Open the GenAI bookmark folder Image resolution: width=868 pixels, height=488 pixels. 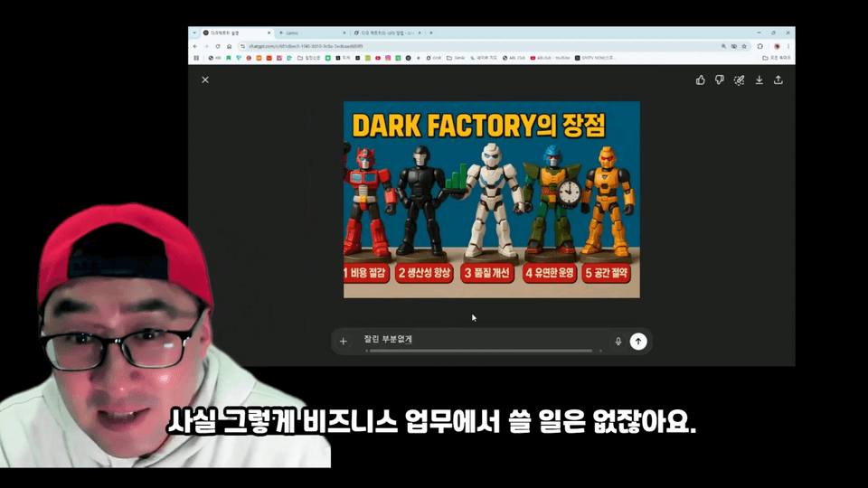(x=456, y=58)
